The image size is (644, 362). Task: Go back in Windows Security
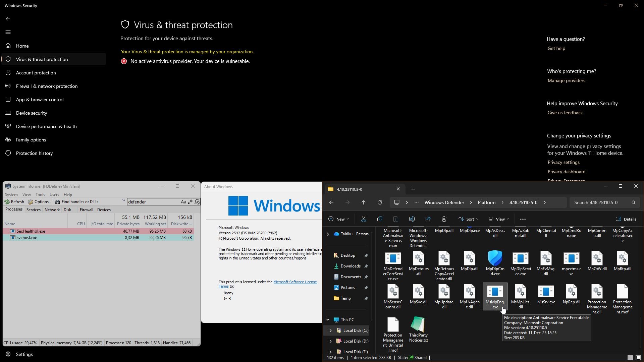click(x=8, y=19)
